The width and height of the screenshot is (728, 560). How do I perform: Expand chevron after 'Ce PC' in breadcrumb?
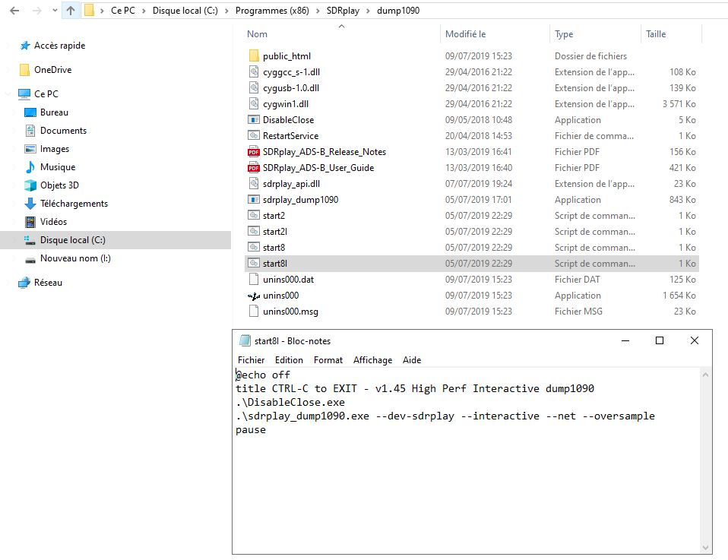(x=144, y=11)
